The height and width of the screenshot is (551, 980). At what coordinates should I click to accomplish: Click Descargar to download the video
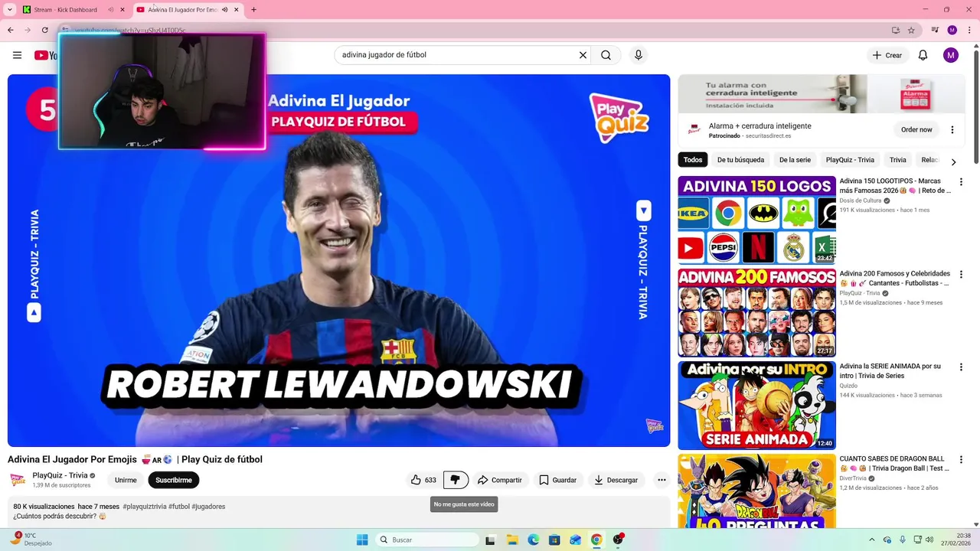click(x=616, y=480)
